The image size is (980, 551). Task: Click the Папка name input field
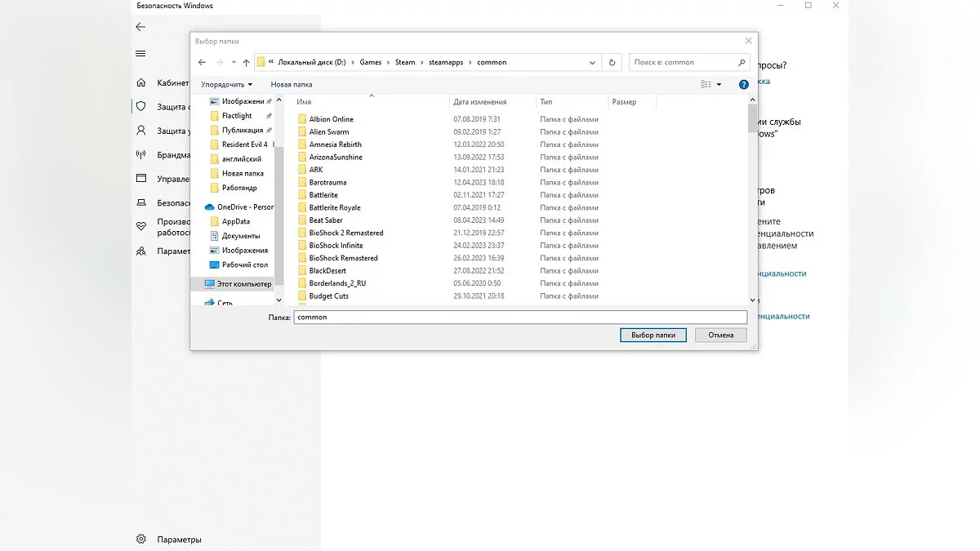(520, 317)
